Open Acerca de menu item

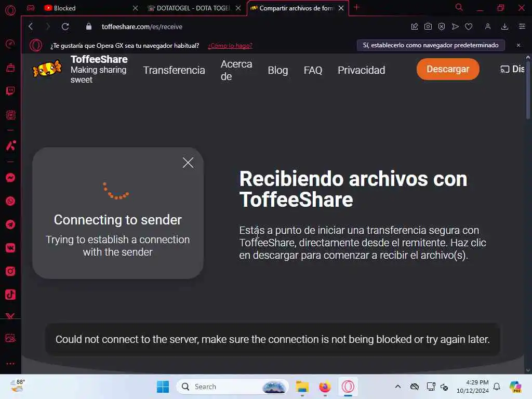coord(236,70)
